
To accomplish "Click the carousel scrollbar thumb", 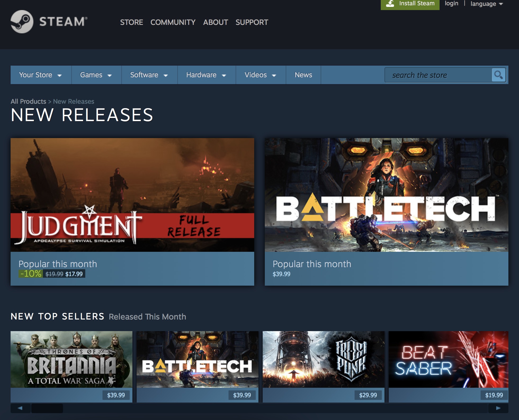I will 47,408.
